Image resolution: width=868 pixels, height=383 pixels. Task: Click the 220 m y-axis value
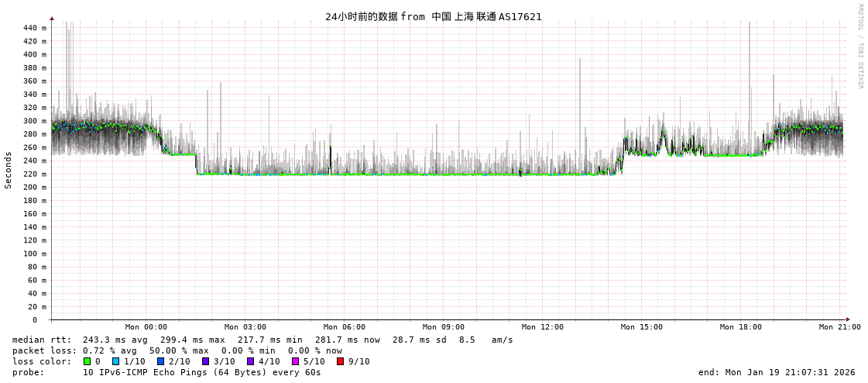pyautogui.click(x=34, y=174)
